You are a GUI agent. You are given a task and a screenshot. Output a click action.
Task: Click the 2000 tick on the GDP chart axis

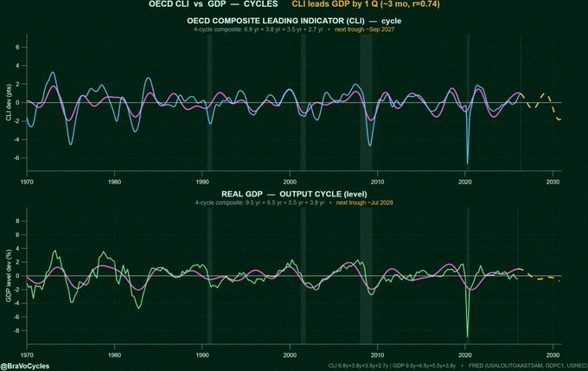coord(290,355)
